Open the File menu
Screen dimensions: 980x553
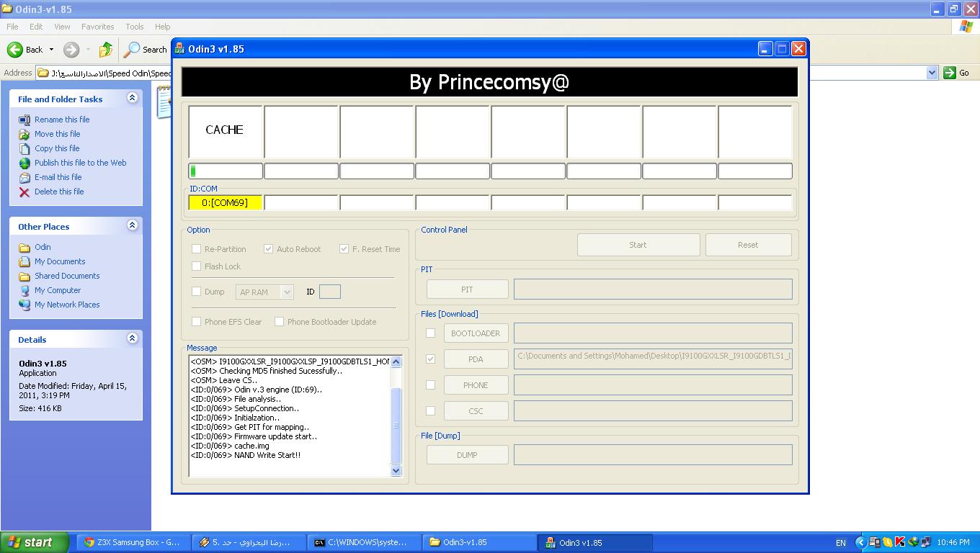12,27
